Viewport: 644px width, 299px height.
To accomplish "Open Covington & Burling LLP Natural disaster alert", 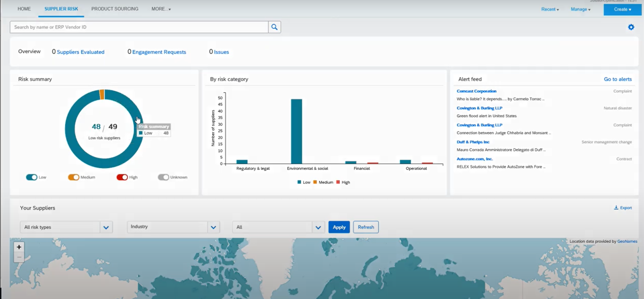I will pos(479,108).
